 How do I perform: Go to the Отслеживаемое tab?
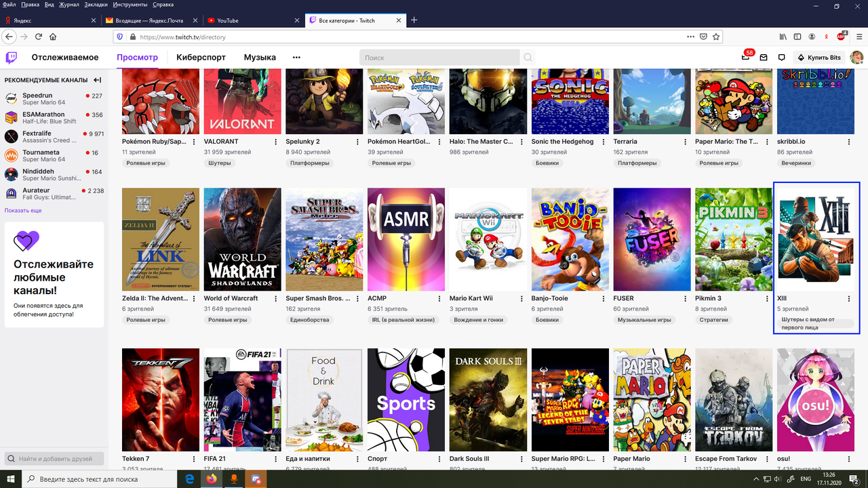pos(64,58)
